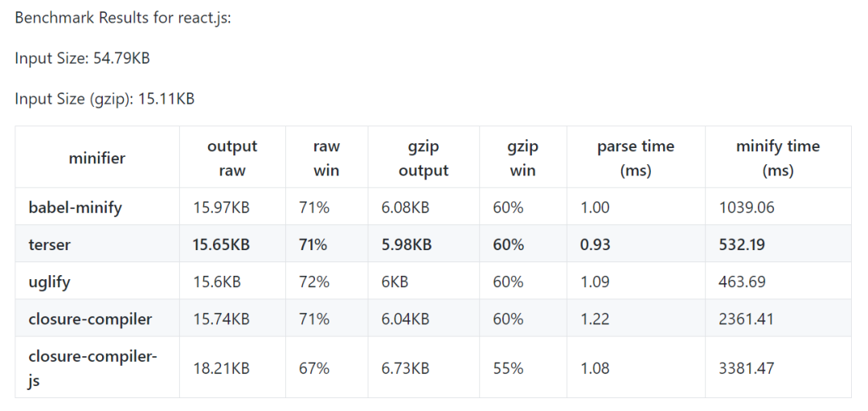868x411 pixels.
Task: Select the bold 5.98KB gzip output cell
Action: [406, 245]
